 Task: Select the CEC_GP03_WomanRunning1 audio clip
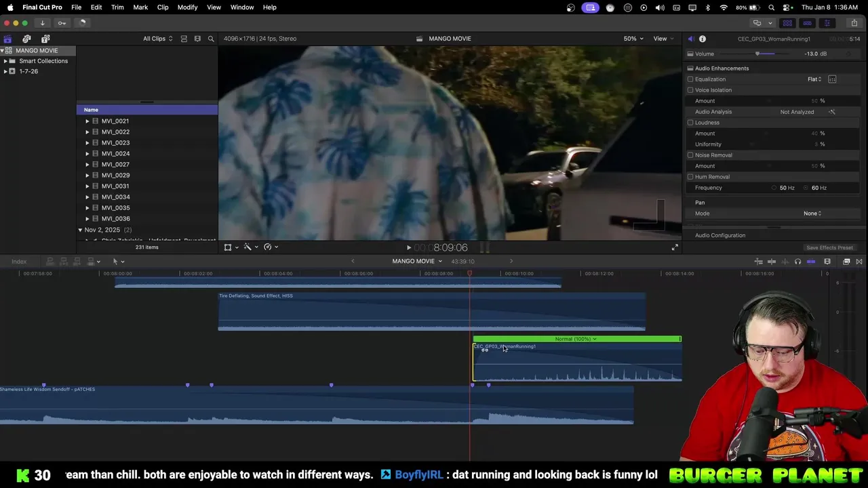click(577, 363)
